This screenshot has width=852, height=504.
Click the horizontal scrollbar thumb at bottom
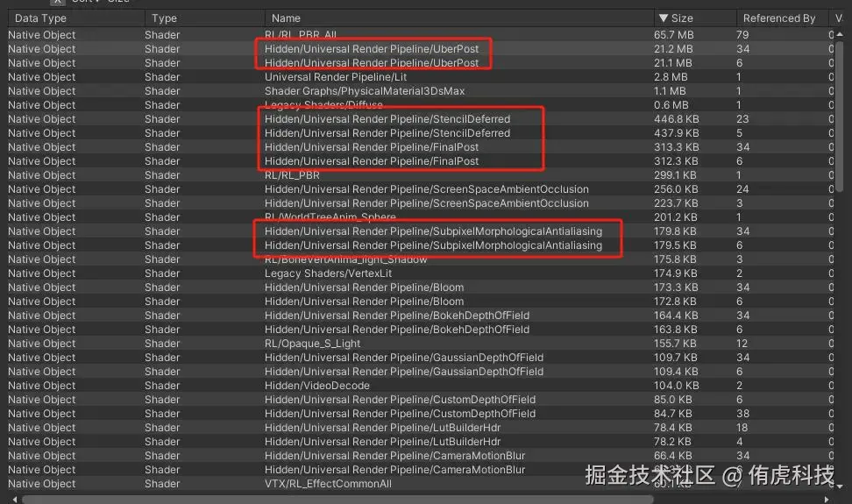coord(337,499)
